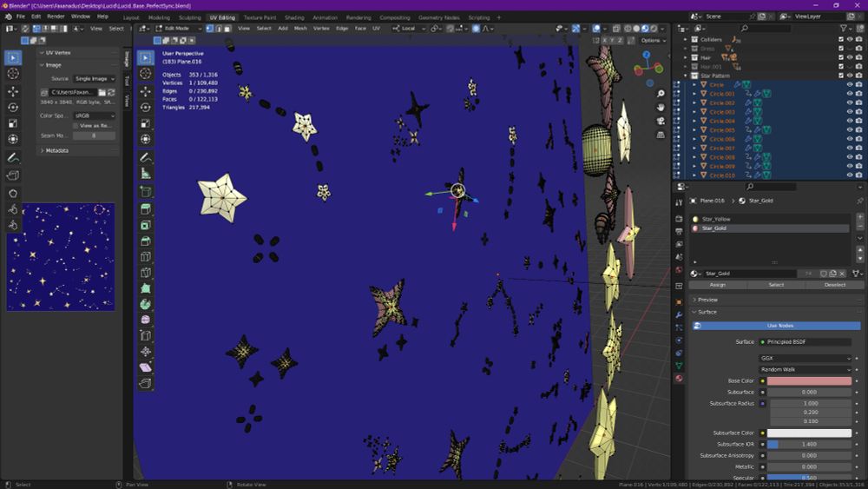Viewport: 868px width, 489px height.
Task: Select the Spin tool
Action: coord(146,304)
